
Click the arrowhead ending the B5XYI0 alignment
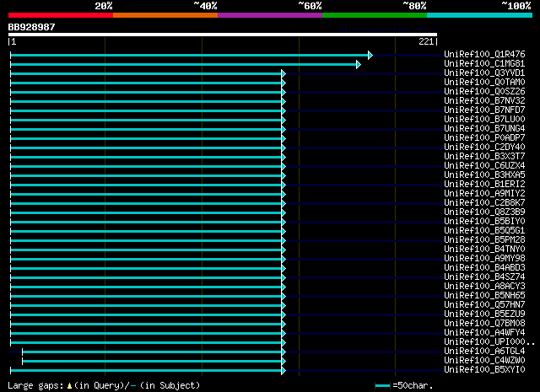(283, 371)
